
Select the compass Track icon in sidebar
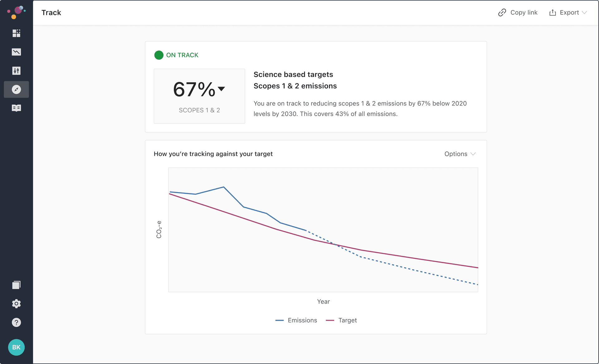(x=16, y=90)
